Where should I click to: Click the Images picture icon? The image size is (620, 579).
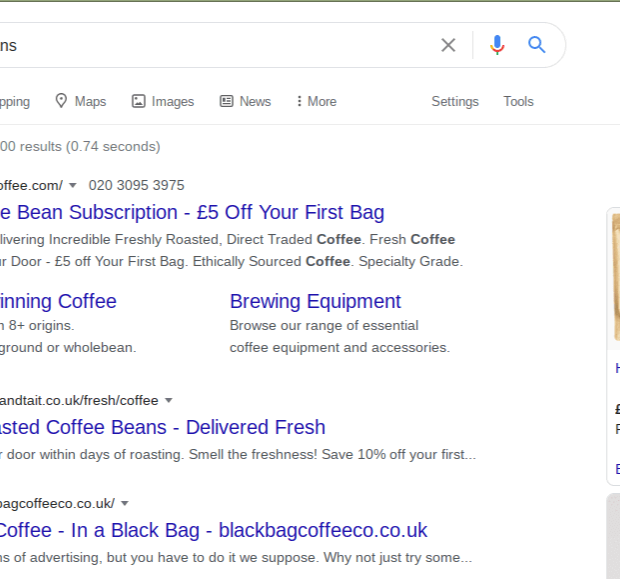point(139,101)
